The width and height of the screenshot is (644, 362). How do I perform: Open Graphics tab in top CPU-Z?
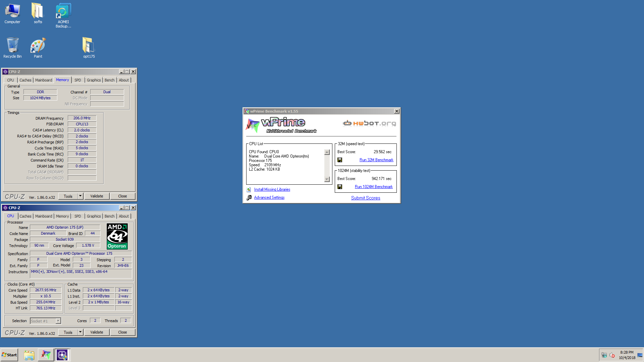[x=94, y=80]
